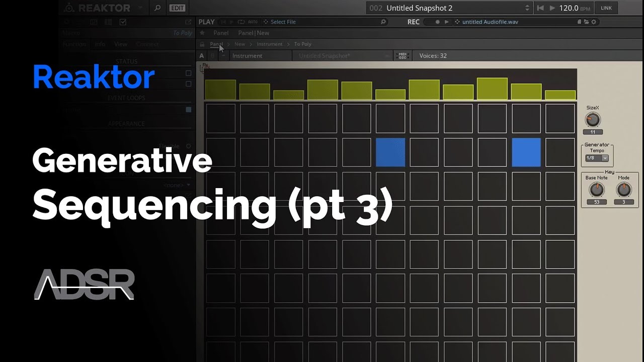This screenshot has width=644, height=362.
Task: Open the Untitled Snapshot* instrument dropdown
Action: (x=343, y=56)
